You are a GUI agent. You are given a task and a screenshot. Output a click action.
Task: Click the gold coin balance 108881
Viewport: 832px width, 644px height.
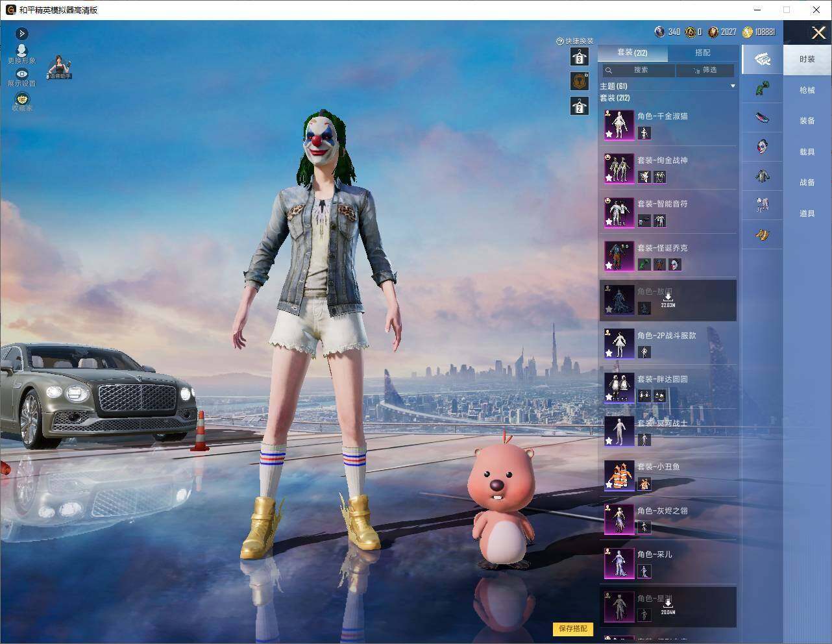759,32
